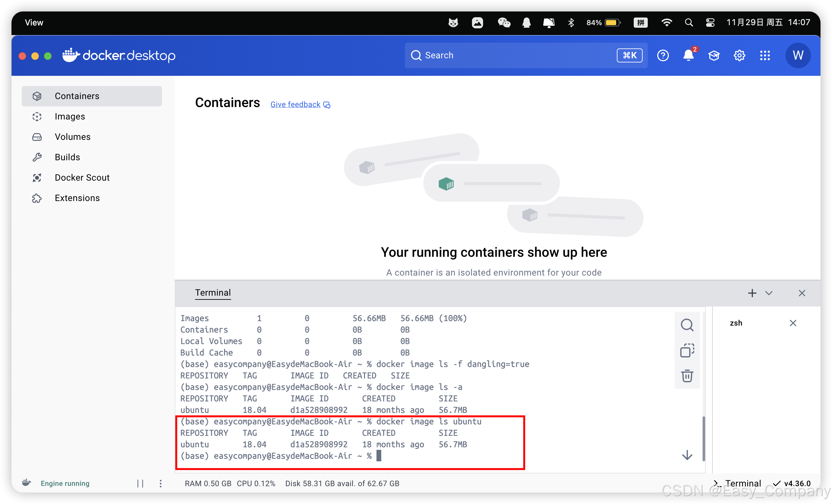Click the terminal search magnifier icon
Viewport: 832px width, 504px height.
point(687,325)
